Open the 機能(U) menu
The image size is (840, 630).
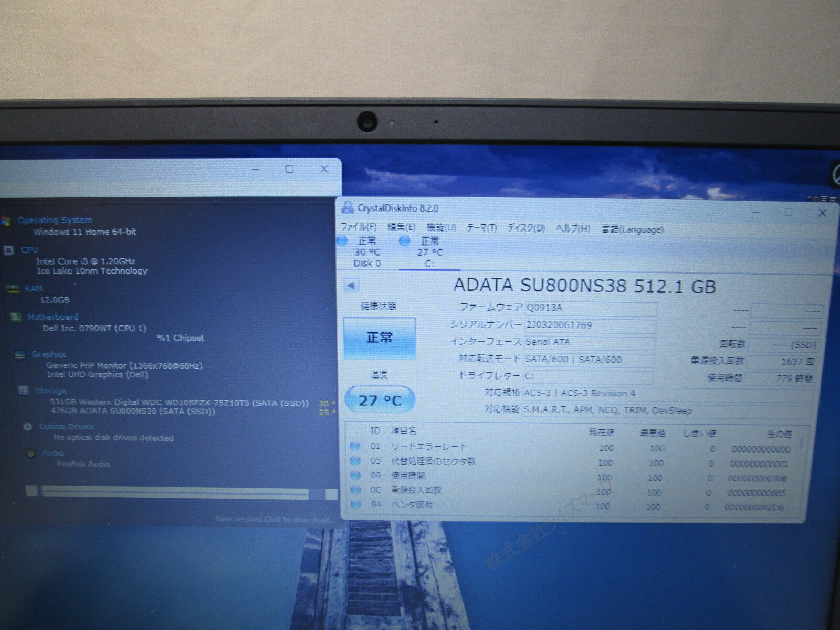tap(442, 228)
